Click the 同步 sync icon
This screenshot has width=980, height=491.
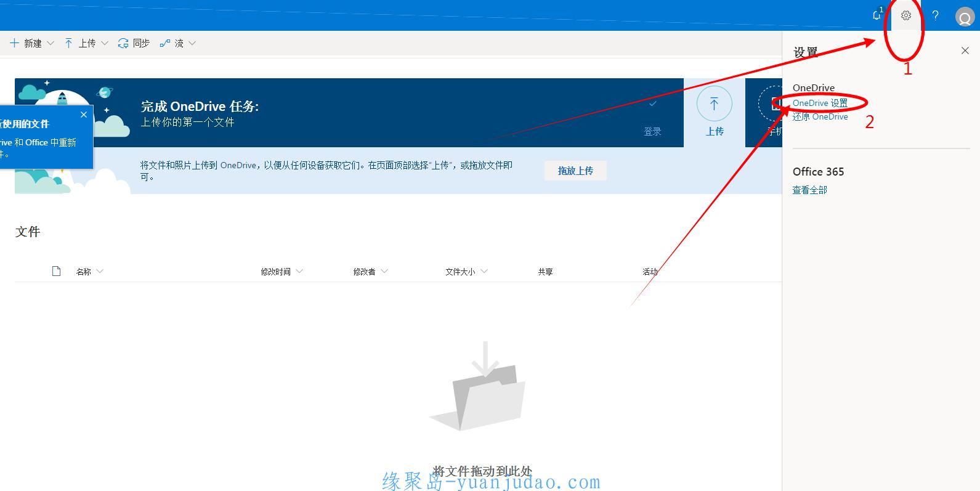pyautogui.click(x=123, y=43)
